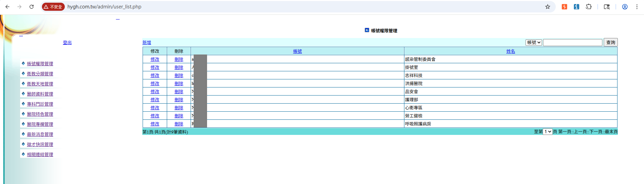Open the browser profile menu
Viewport: 644px width, 184px height.
625,7
